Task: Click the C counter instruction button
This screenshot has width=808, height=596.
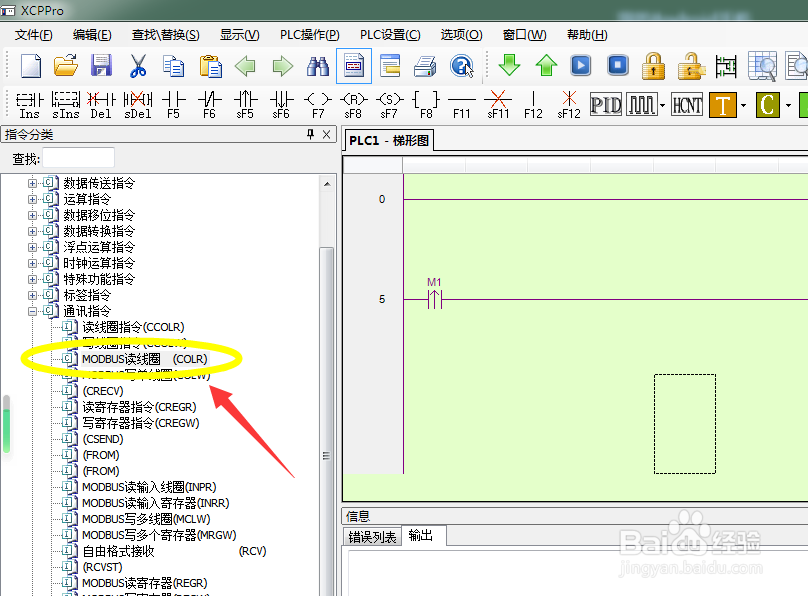Action: point(768,105)
